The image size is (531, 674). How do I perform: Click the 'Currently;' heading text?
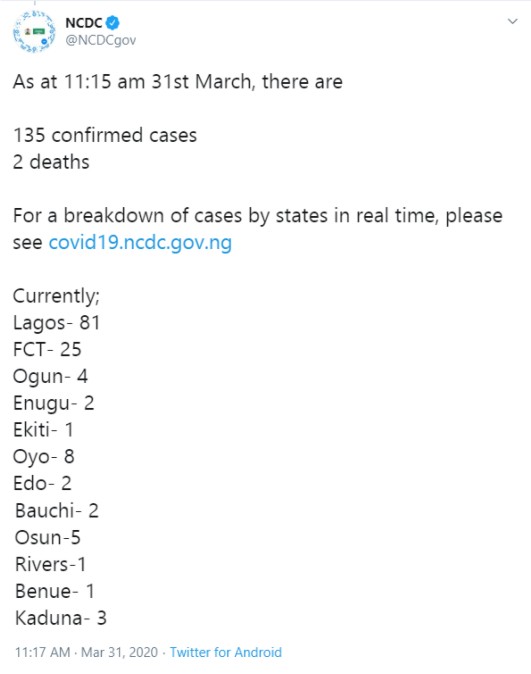click(56, 297)
